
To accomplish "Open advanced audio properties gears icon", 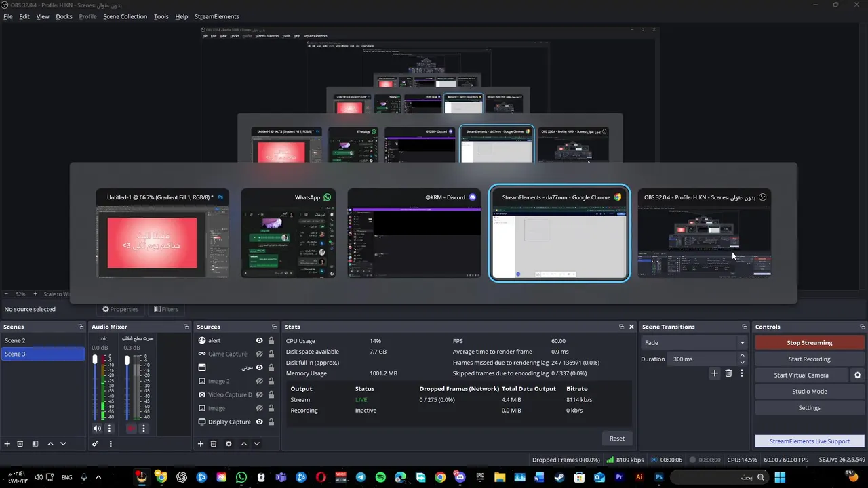I will coord(96,444).
